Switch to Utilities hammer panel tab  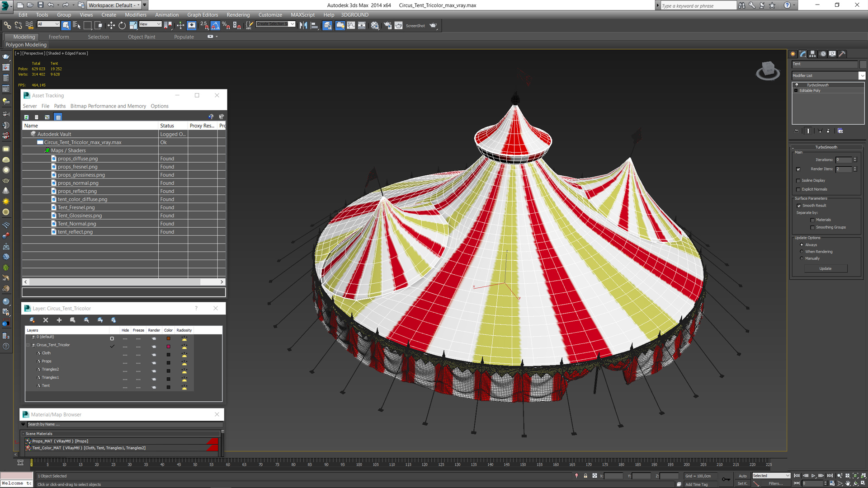tap(842, 54)
